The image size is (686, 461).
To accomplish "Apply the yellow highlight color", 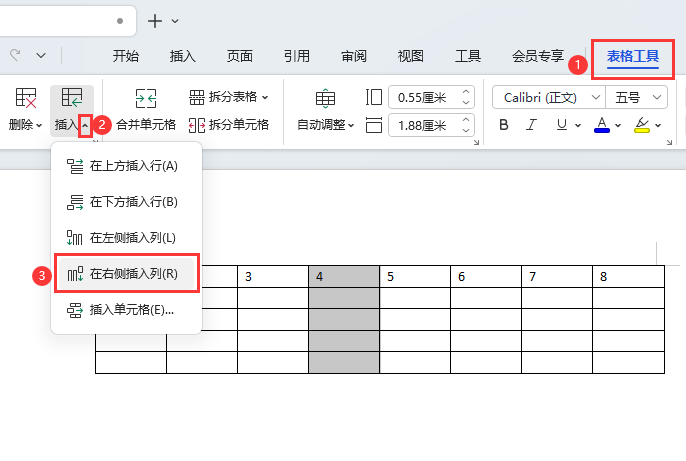I will coord(642,125).
